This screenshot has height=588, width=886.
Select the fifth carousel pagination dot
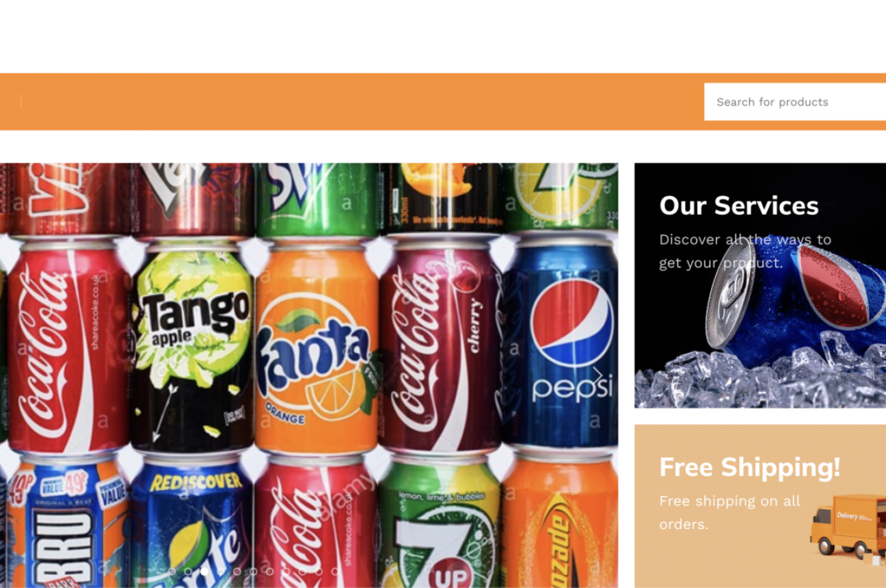237,572
